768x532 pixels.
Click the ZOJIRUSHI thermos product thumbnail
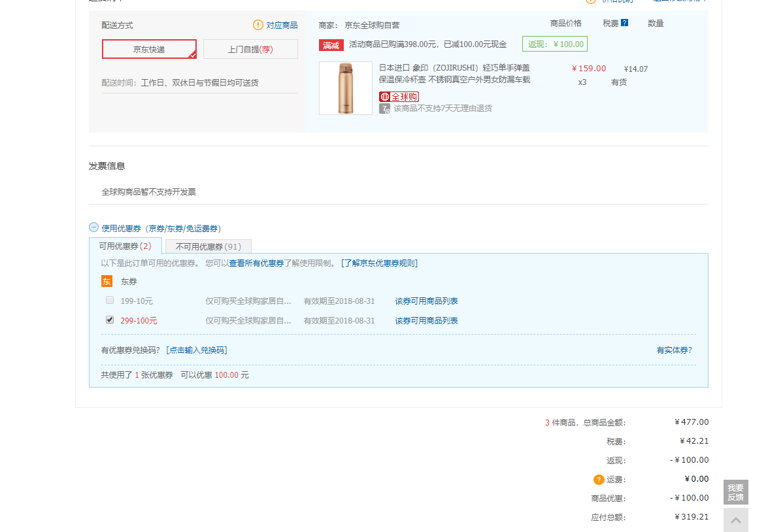coord(346,88)
